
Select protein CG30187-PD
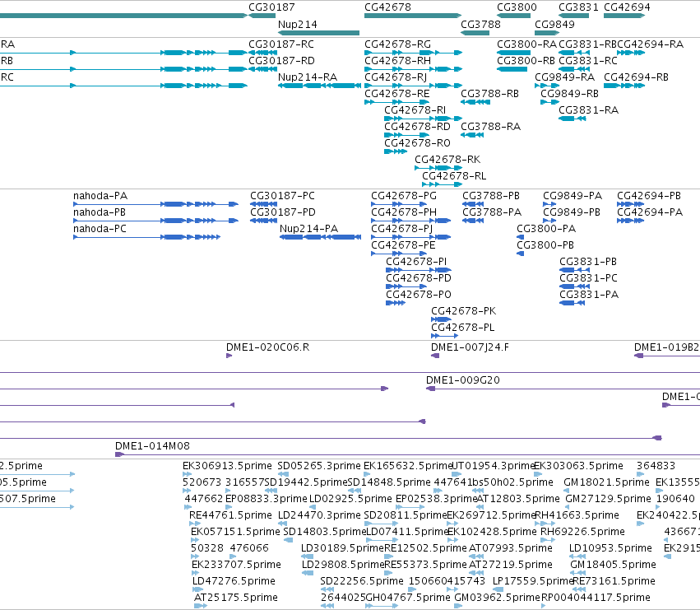[x=263, y=221]
